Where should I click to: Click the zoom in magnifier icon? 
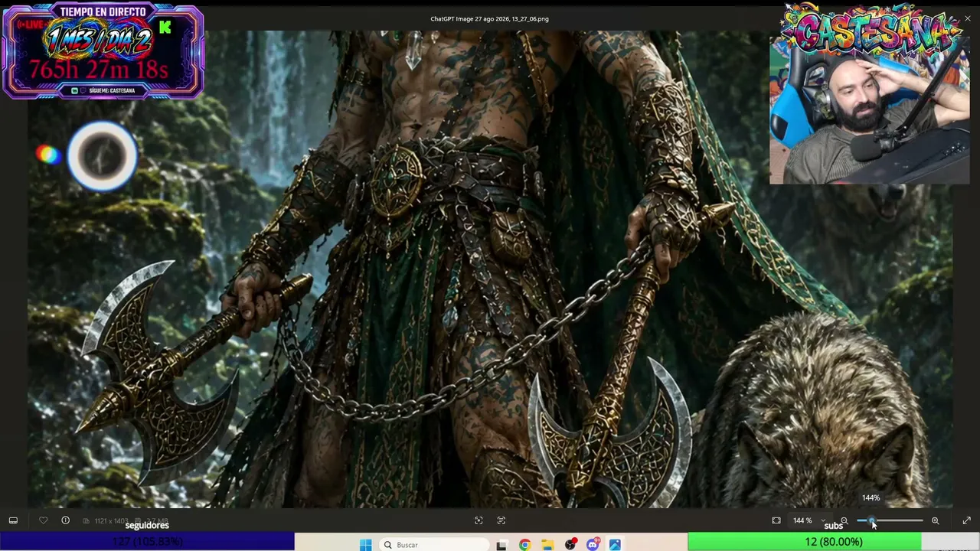(x=935, y=520)
